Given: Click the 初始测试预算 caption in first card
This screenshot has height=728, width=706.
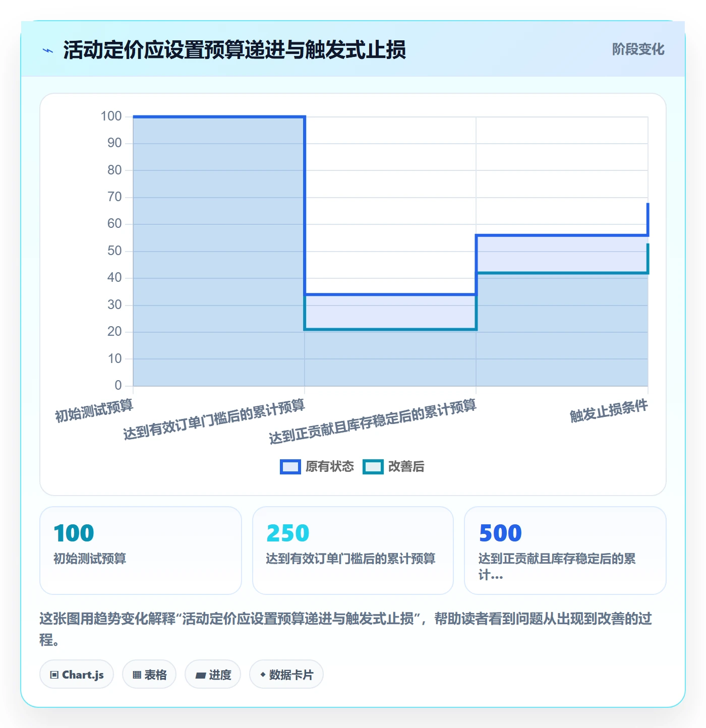Looking at the screenshot, I should tap(90, 559).
